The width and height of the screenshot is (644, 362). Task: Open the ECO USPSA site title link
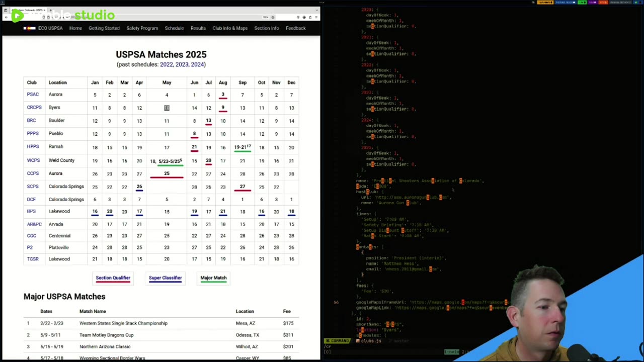(50, 28)
